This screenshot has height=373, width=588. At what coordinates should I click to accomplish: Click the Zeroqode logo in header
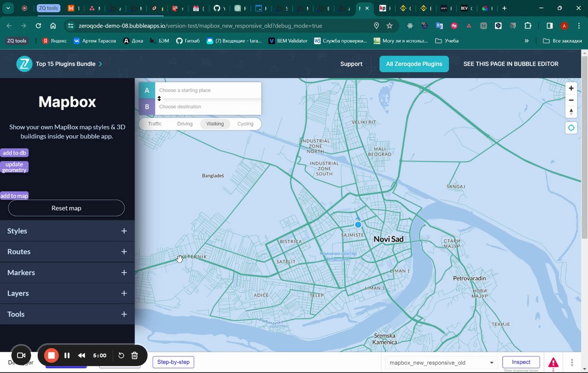click(x=24, y=64)
